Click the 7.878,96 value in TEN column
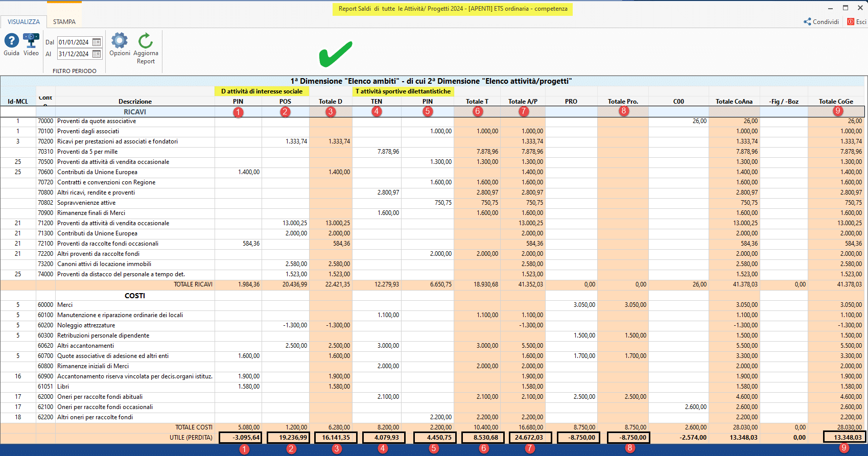This screenshot has width=868, height=456. tap(388, 152)
